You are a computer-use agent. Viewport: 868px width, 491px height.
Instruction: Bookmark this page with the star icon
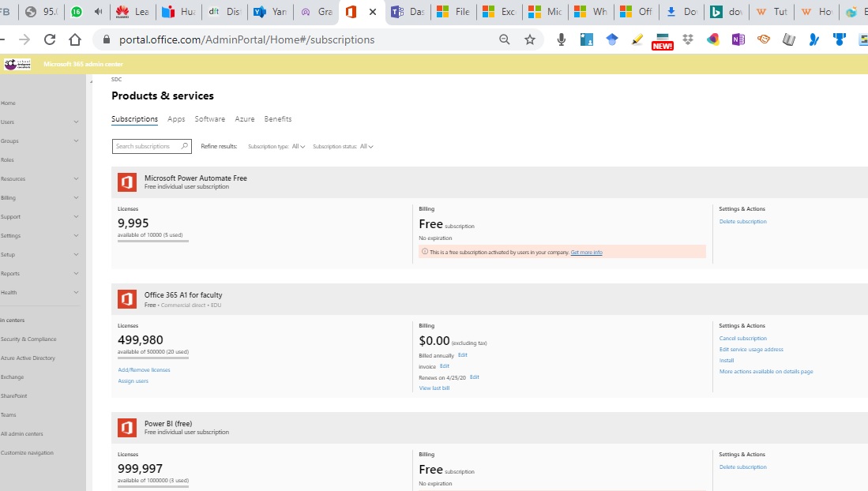530,39
